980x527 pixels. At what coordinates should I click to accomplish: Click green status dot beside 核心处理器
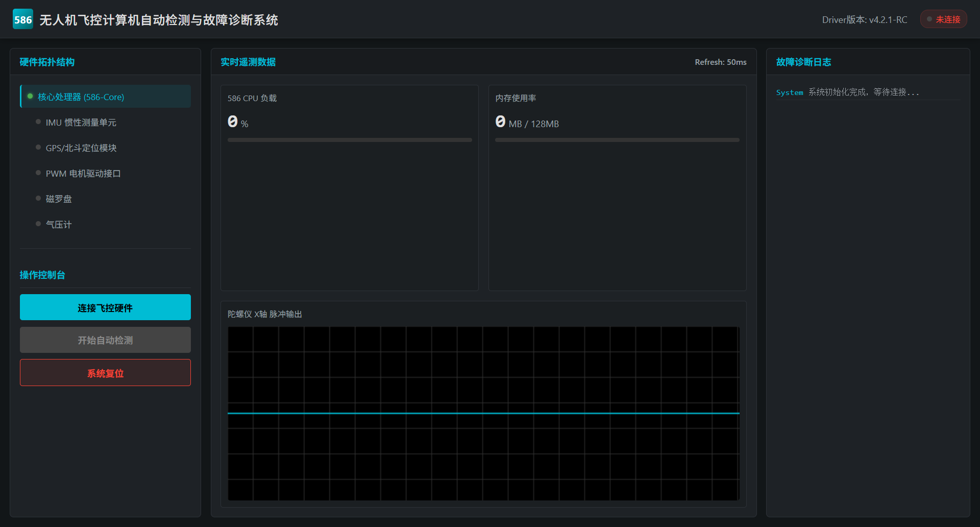30,96
